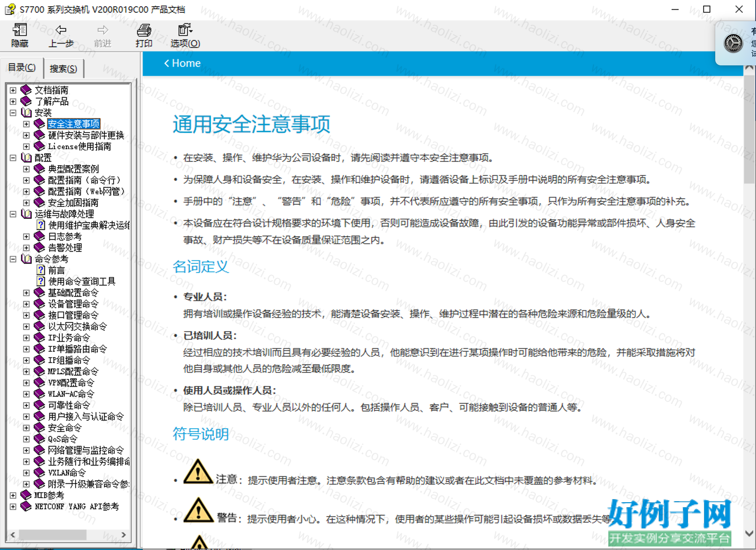Open IP业务命令 in the tree
The image size is (756, 550).
69,338
